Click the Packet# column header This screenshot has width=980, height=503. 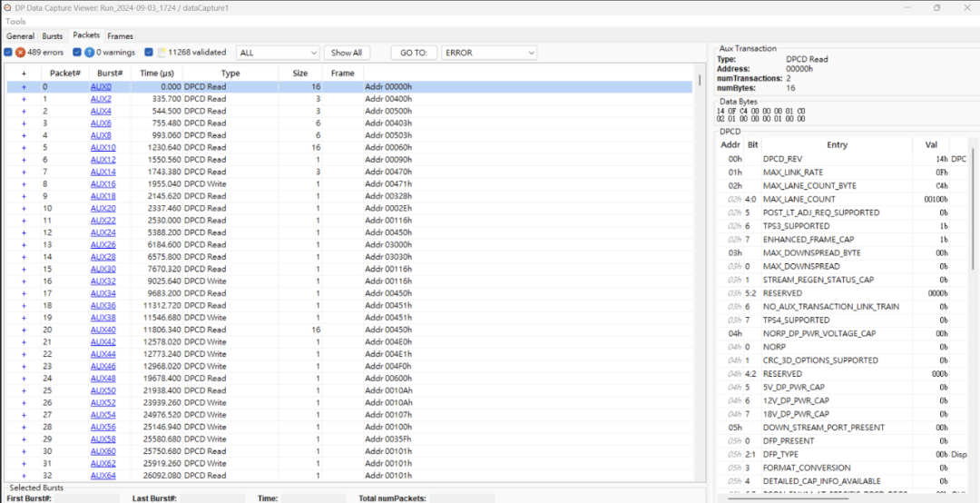pos(65,74)
